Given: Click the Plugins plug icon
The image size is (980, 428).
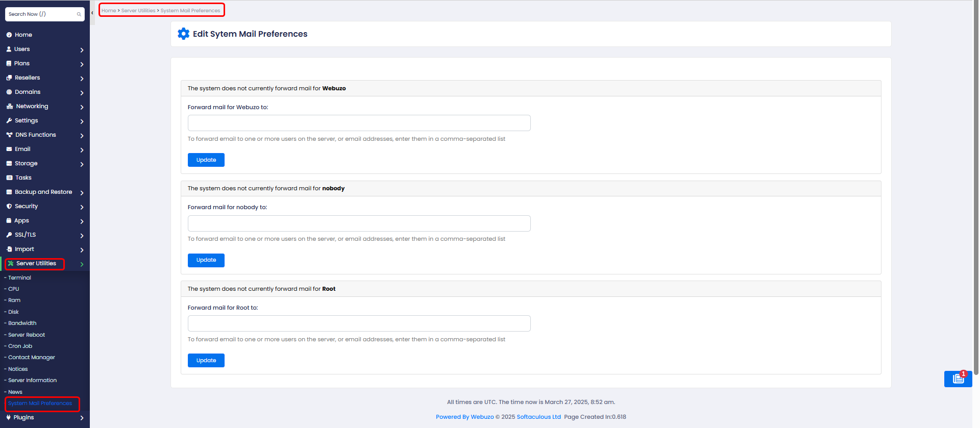Looking at the screenshot, I should pyautogui.click(x=9, y=418).
